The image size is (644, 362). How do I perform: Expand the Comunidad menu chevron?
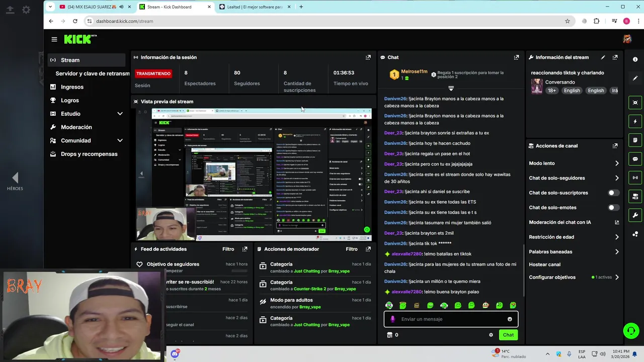(x=120, y=141)
